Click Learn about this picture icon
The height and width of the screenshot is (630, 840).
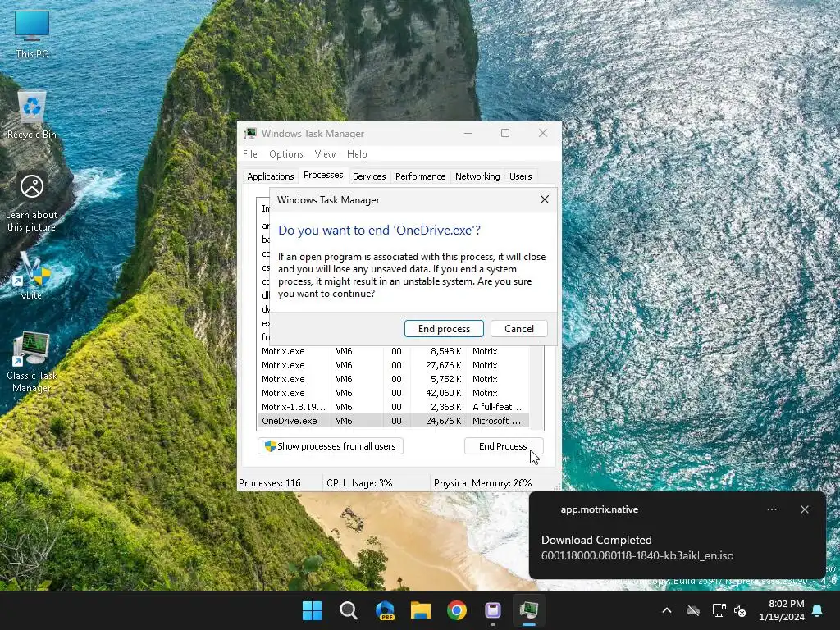(x=32, y=203)
